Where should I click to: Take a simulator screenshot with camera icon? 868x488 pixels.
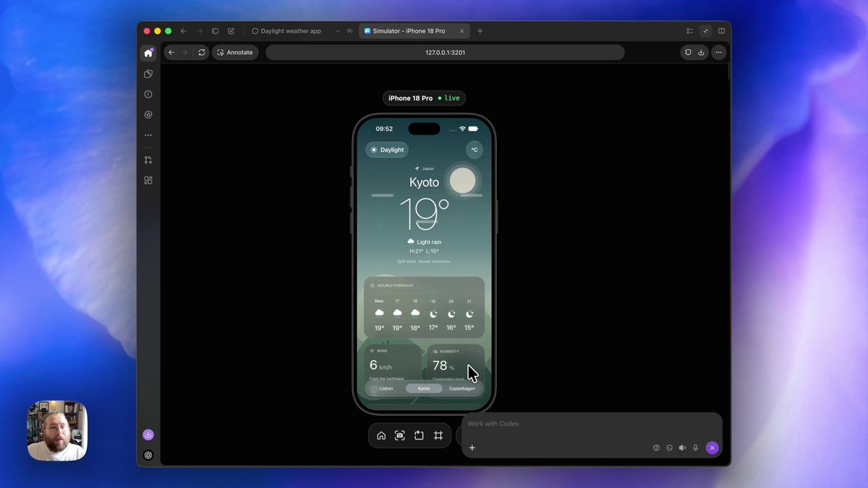pos(400,435)
